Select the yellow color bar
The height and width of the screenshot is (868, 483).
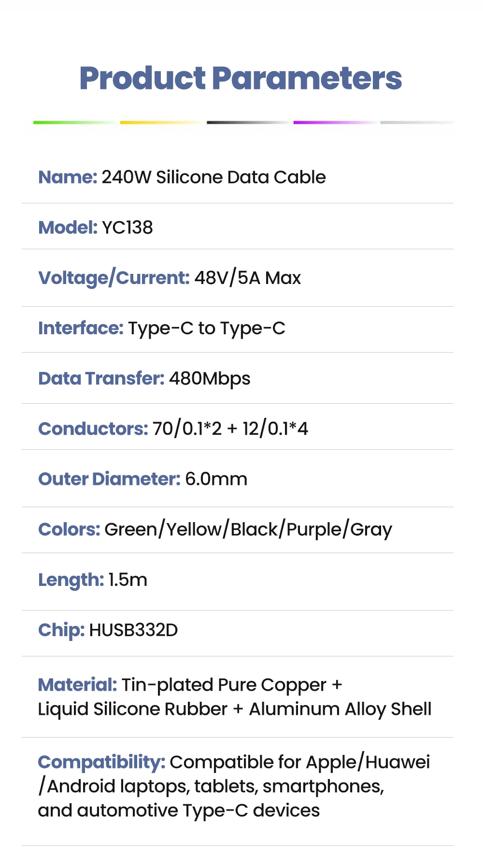tap(160, 123)
